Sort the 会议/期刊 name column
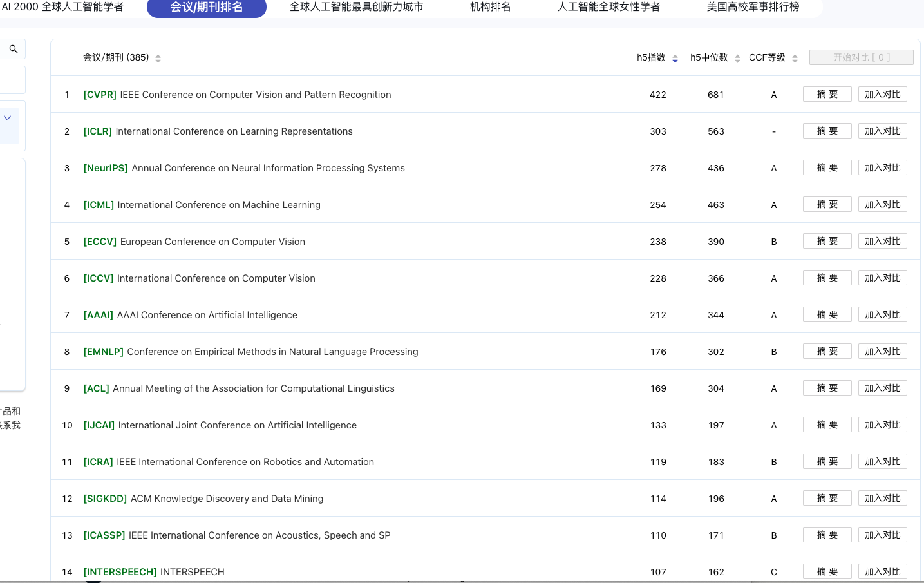 [x=158, y=57]
